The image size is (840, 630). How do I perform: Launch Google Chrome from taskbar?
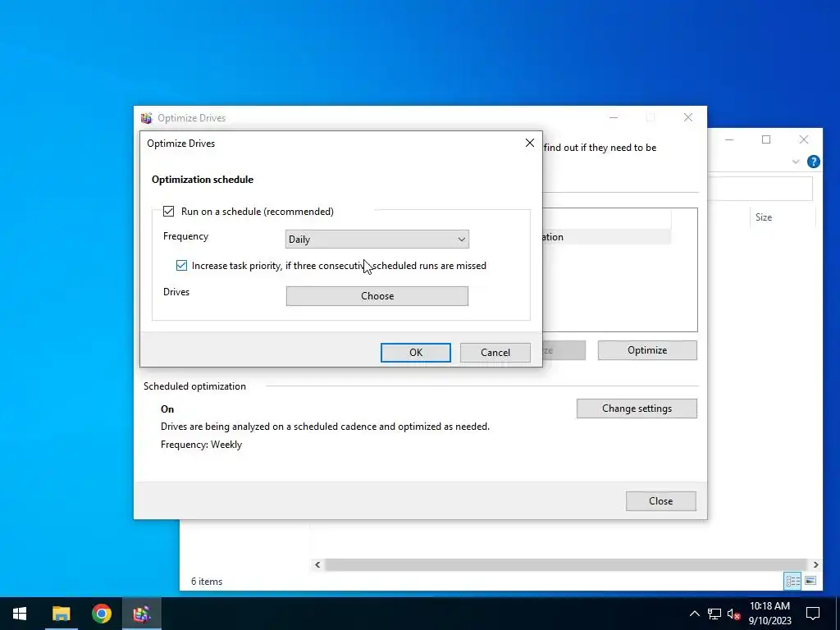101,614
